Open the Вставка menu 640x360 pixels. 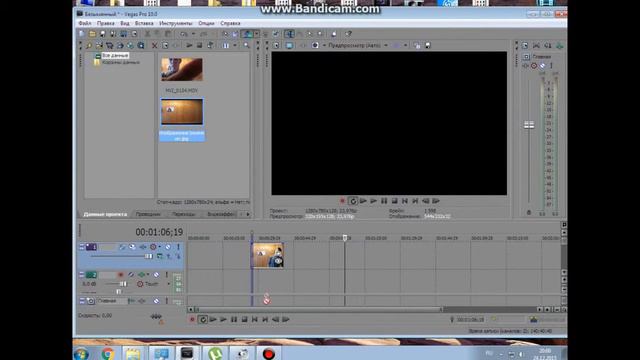click(x=144, y=23)
